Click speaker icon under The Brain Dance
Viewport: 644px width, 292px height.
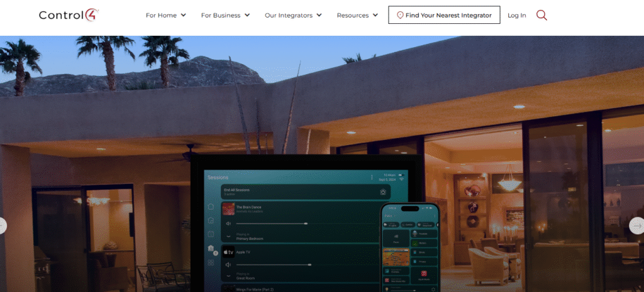228,224
